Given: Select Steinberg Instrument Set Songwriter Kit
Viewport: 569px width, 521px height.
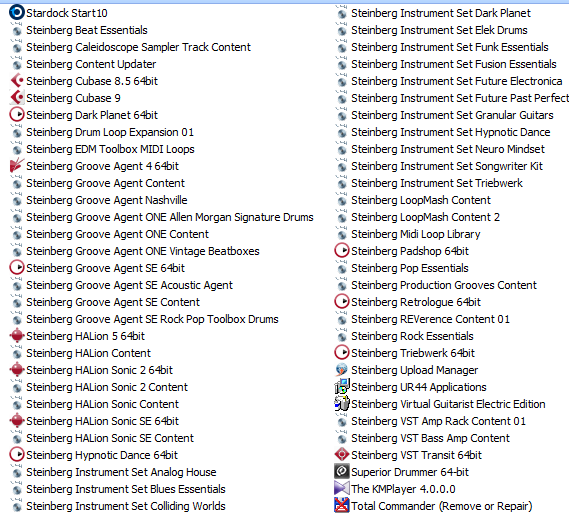Looking at the screenshot, I should tap(447, 166).
